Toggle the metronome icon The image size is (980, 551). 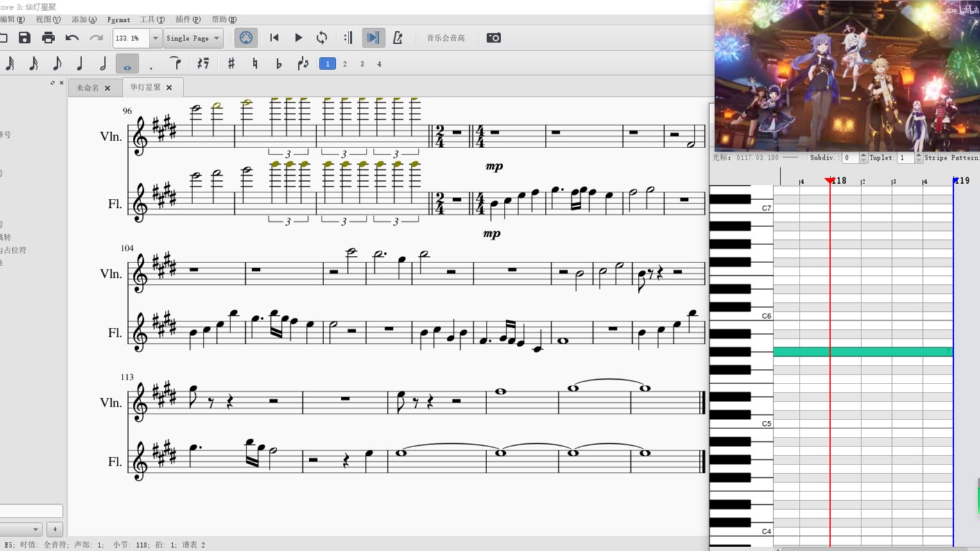click(397, 38)
